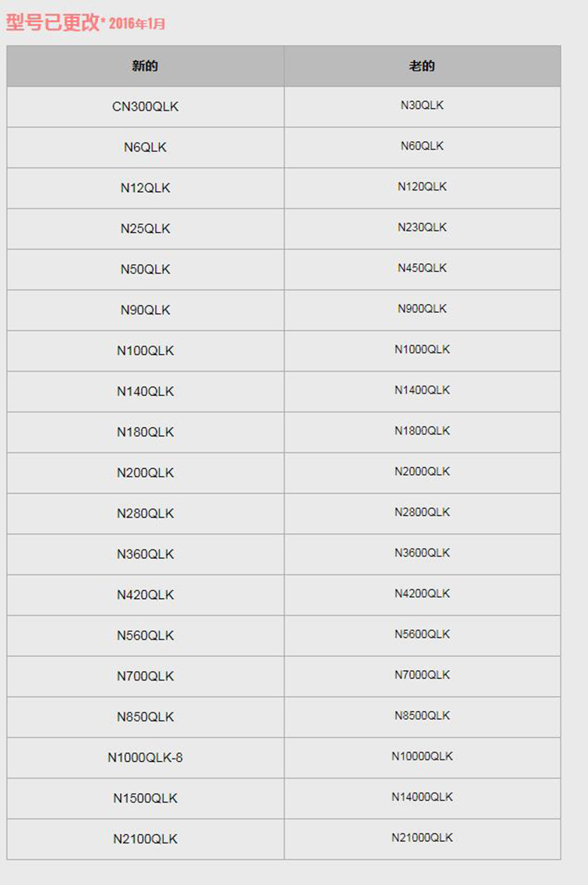Select the N6QLK cell
588x885 pixels.
[145, 147]
